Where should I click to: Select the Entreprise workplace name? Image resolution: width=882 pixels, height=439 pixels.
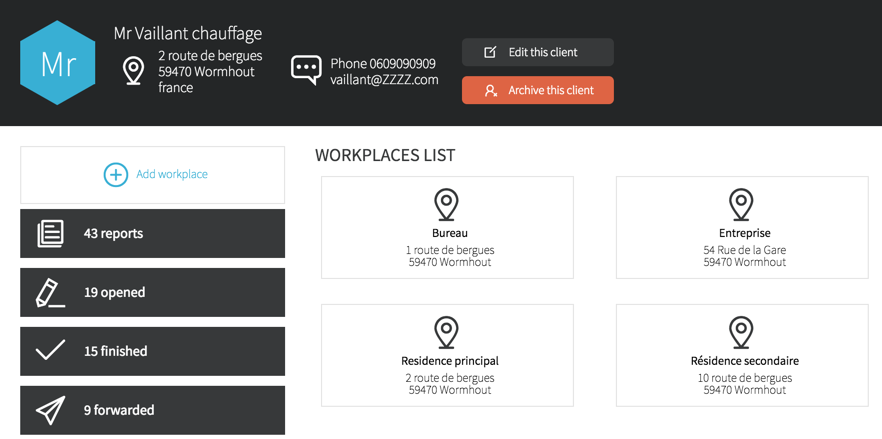click(745, 233)
